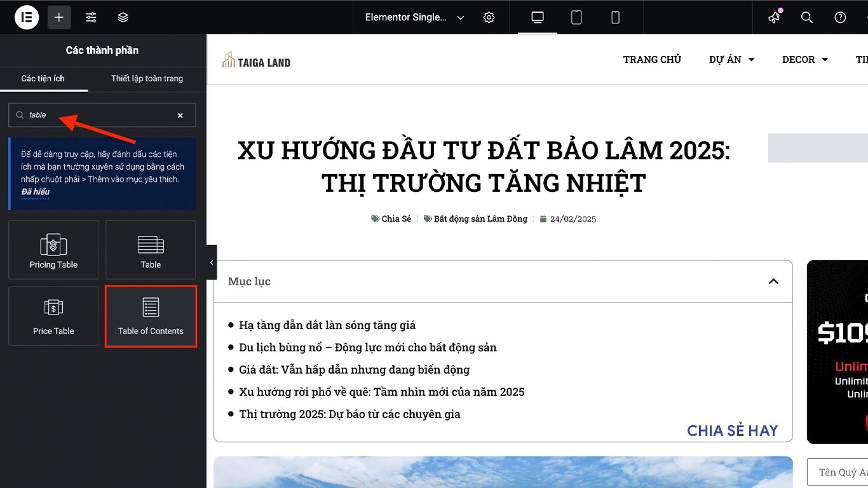Open the Elementor hamburger menu
Screen dimensions: 868x488
[26, 17]
